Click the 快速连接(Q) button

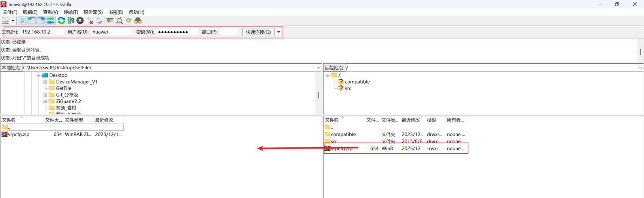(258, 32)
